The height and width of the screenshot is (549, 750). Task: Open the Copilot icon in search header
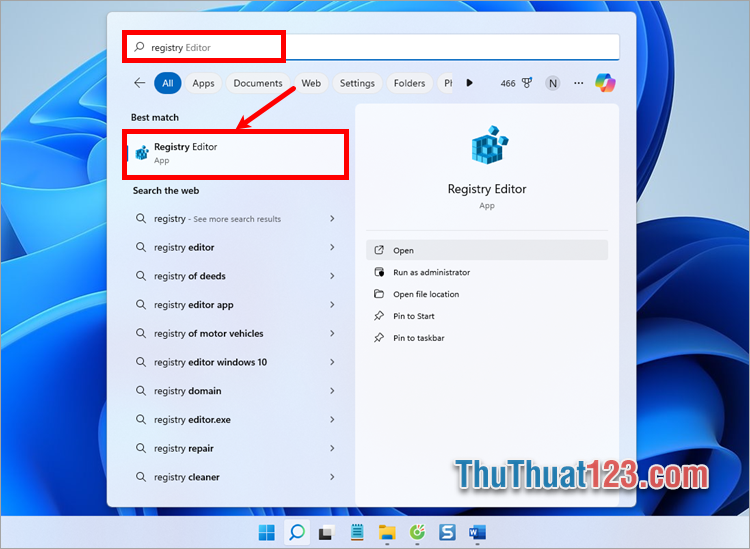pyautogui.click(x=605, y=83)
